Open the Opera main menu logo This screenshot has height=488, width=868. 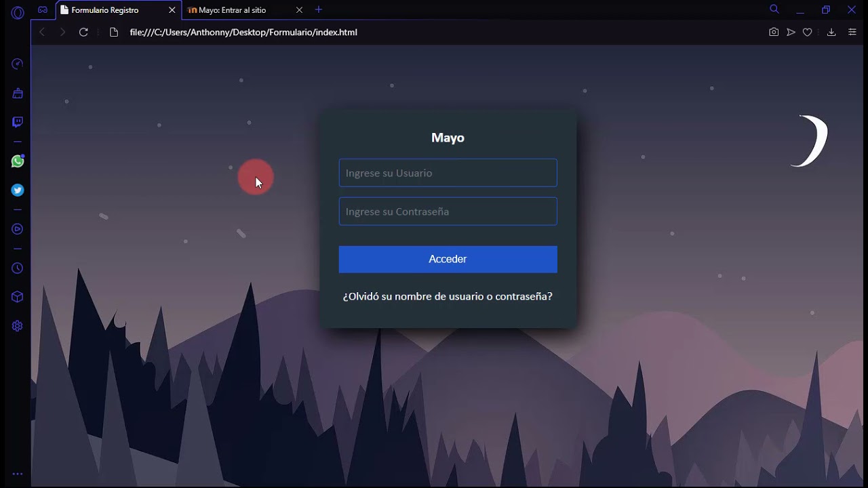tap(18, 12)
